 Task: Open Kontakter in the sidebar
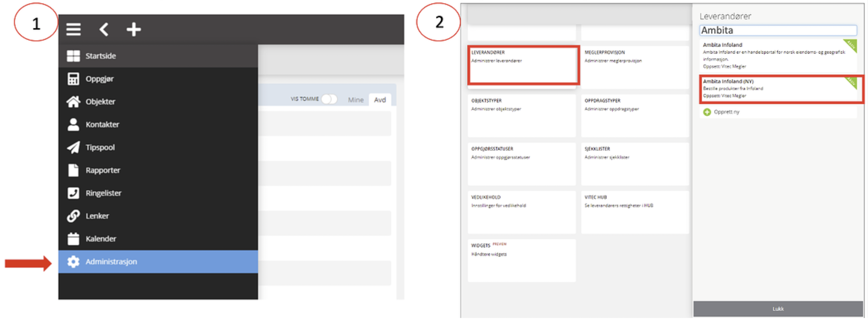158,124
